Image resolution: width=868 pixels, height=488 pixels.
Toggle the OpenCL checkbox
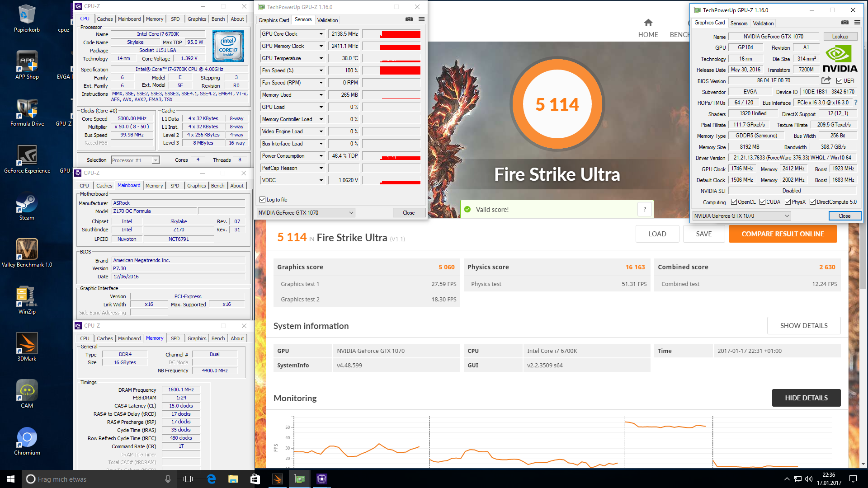[734, 202]
